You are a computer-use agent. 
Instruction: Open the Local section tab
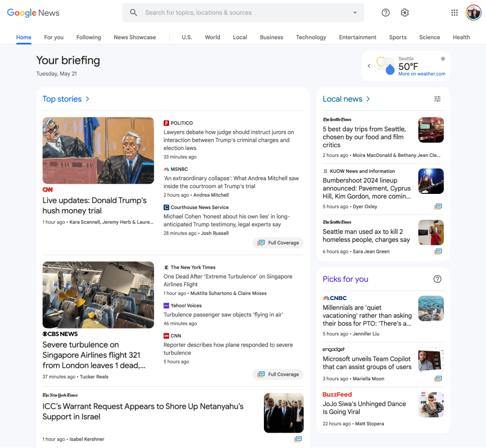click(x=240, y=37)
